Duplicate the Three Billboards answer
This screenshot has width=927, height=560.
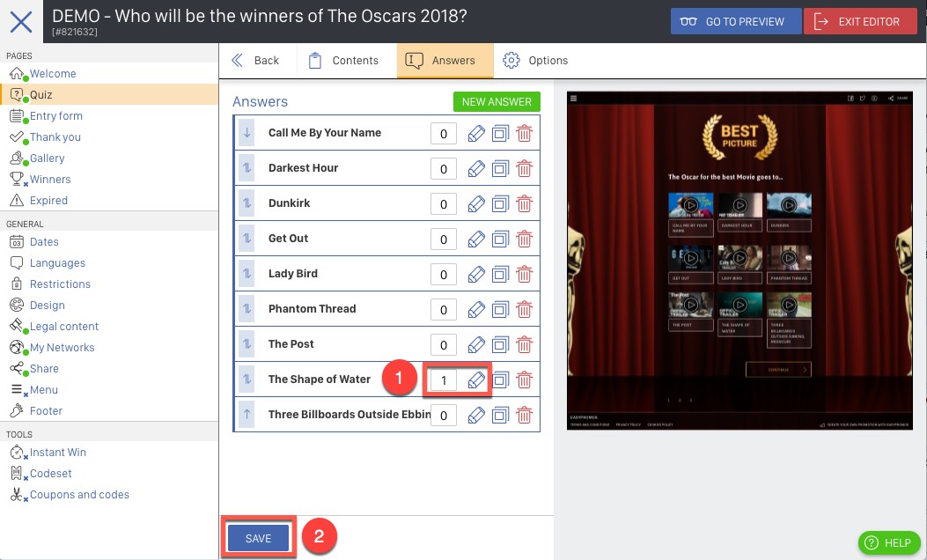[500, 415]
